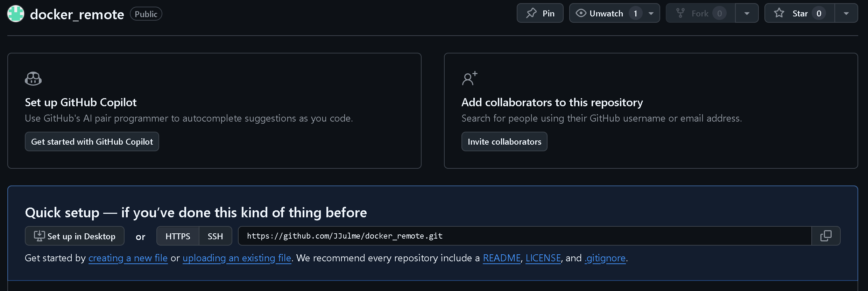Image resolution: width=868 pixels, height=291 pixels.
Task: Click the Copilot icon in the setup card
Action: tap(33, 79)
